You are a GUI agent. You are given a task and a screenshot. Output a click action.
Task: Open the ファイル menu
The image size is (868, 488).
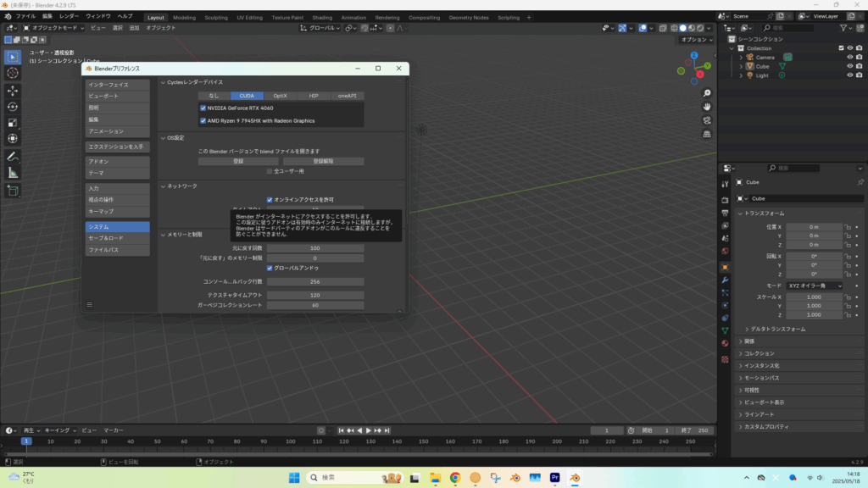[x=25, y=17]
